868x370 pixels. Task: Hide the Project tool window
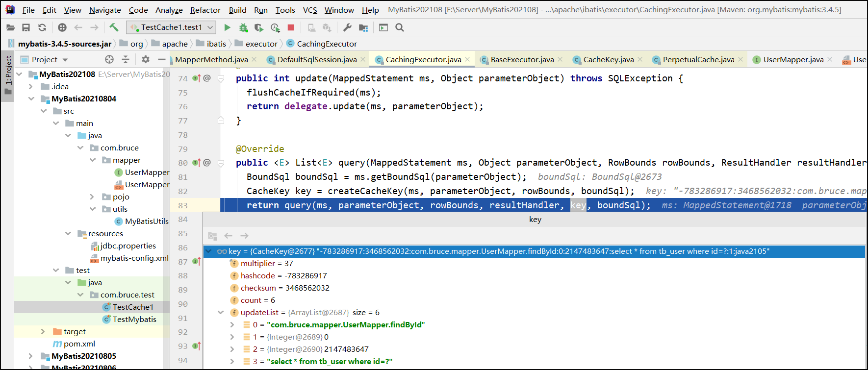(x=161, y=59)
